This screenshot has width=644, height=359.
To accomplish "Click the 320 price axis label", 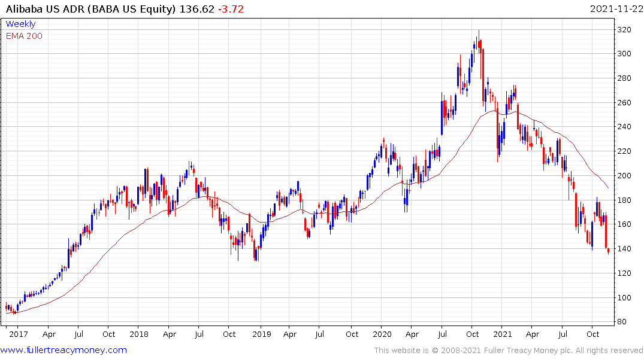I will [624, 29].
